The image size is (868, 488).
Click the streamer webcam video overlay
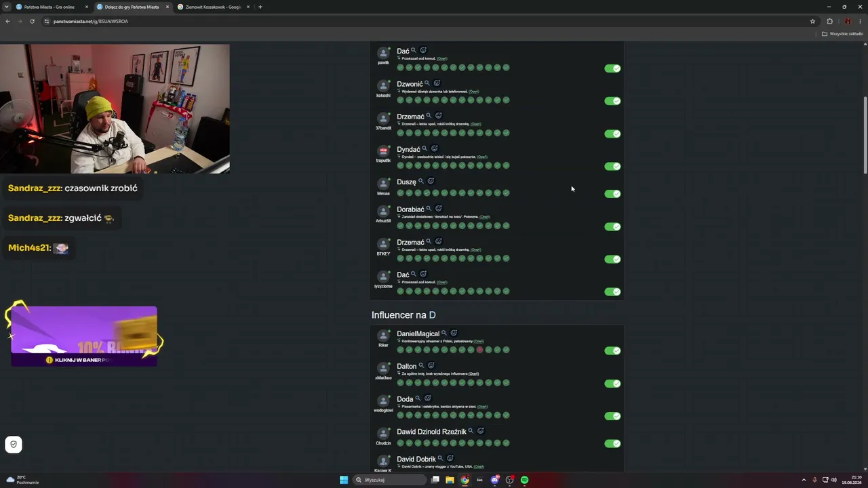click(x=115, y=108)
